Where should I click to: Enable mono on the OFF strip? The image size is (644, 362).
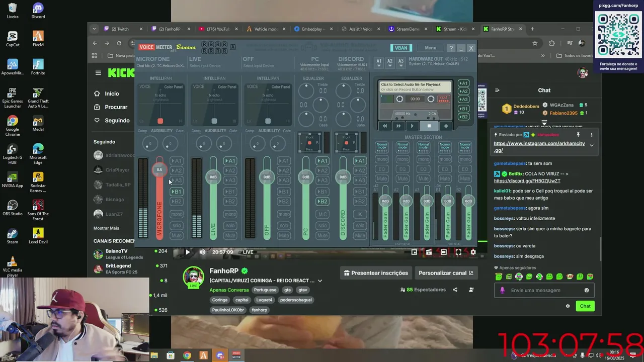(x=284, y=214)
